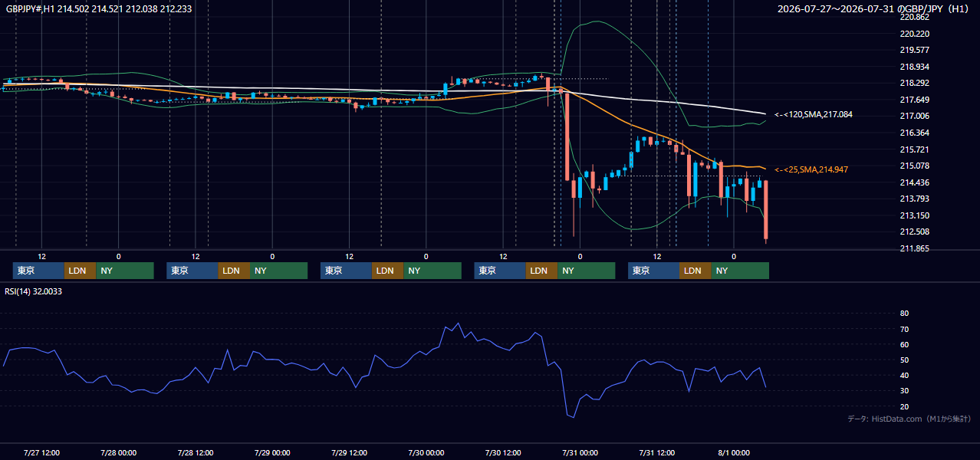Click RSI scale level 30
This screenshot has height=460, width=980.
point(904,391)
